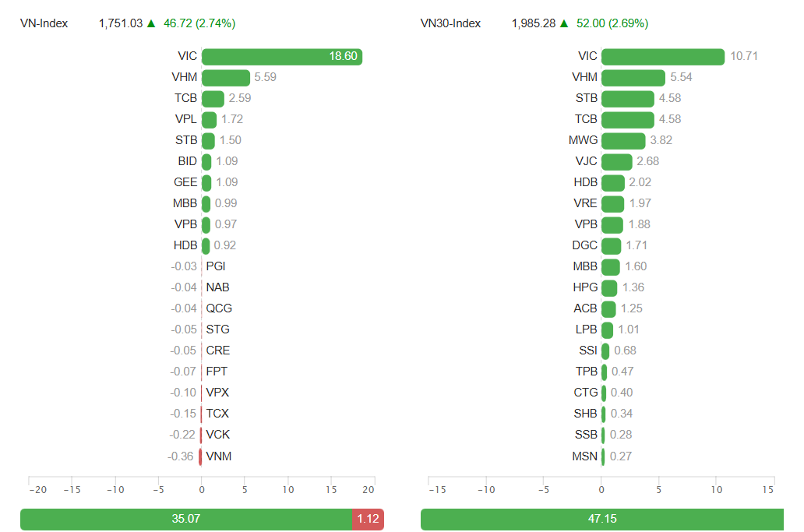Click the VJC bar in VN30-Index chart
The image size is (804, 532).
coord(617,161)
